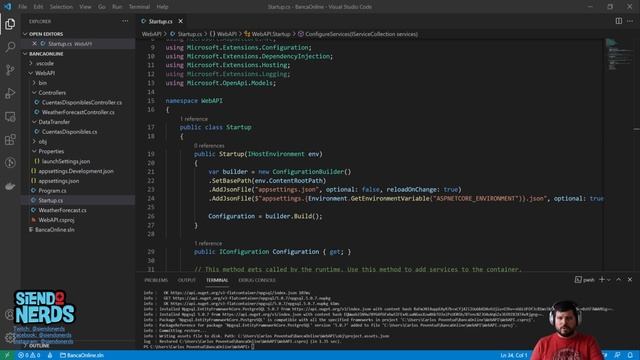Close the terminal panel
This screenshot has height=360, width=640.
(630, 280)
